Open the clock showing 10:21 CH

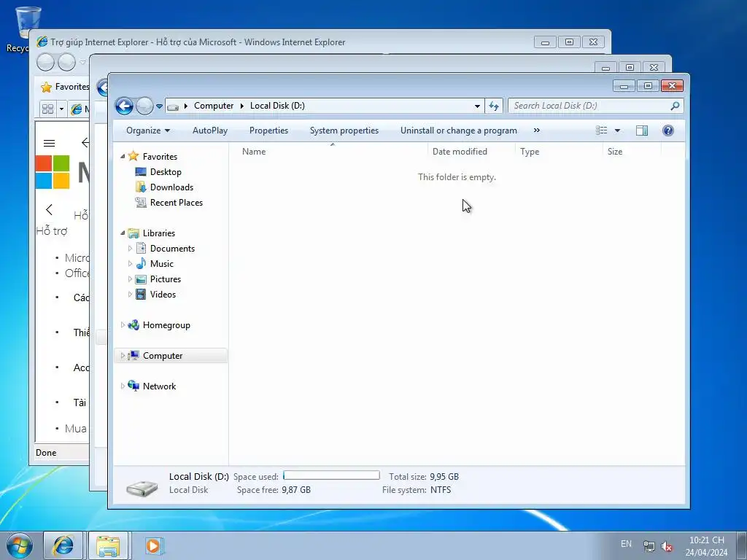pyautogui.click(x=706, y=540)
